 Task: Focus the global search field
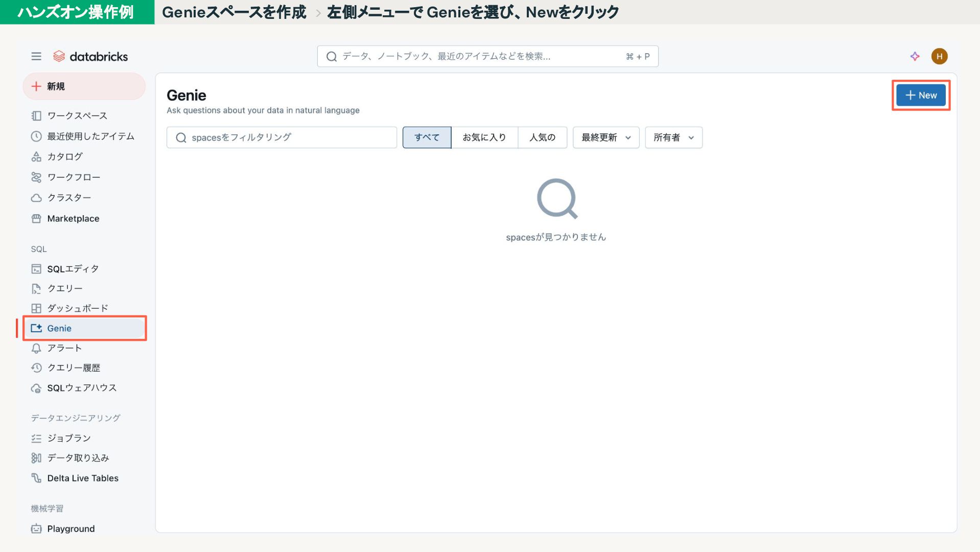487,56
